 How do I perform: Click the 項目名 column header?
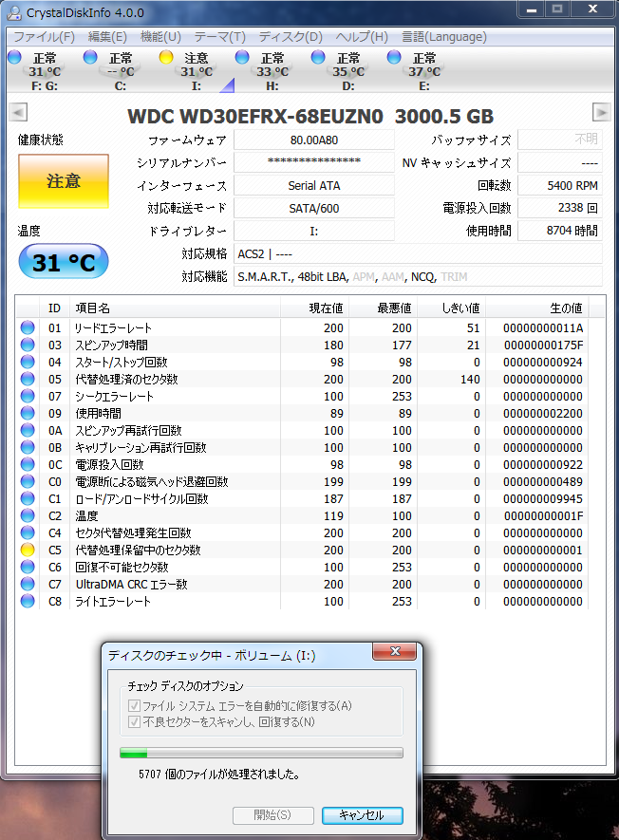(175, 308)
